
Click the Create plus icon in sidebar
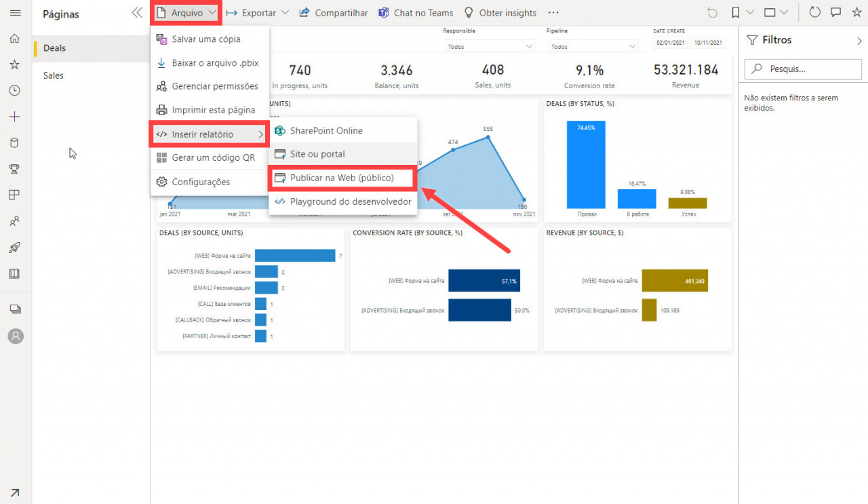(16, 116)
